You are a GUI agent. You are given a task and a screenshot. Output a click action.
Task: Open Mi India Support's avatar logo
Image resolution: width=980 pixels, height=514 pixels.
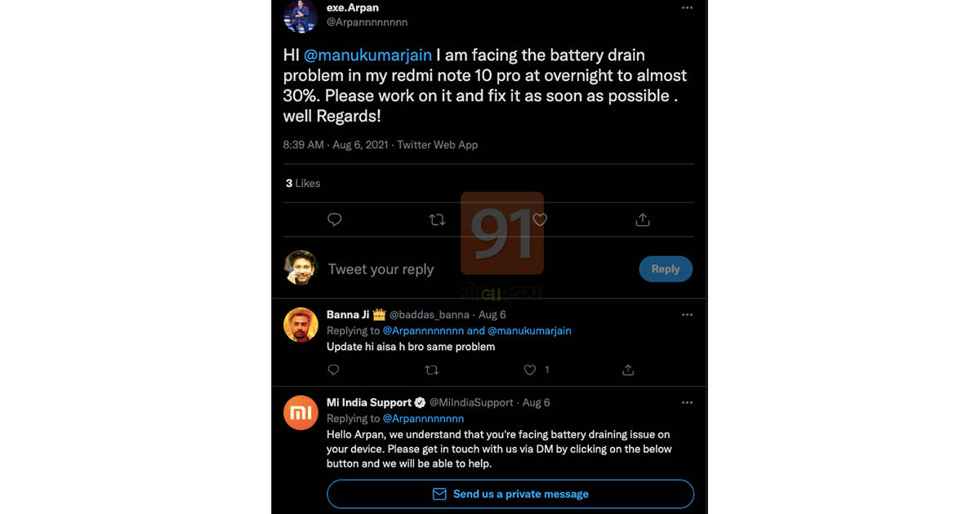coord(301,413)
